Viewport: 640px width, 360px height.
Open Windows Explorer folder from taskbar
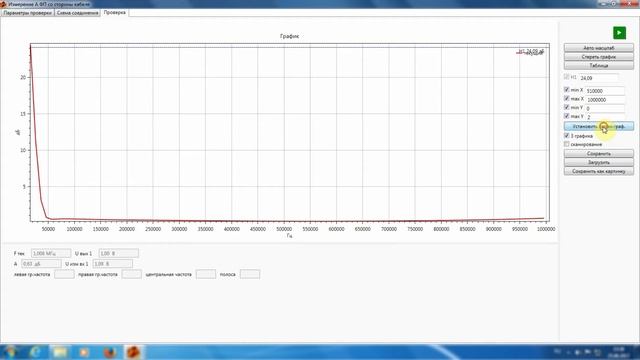coord(60,352)
